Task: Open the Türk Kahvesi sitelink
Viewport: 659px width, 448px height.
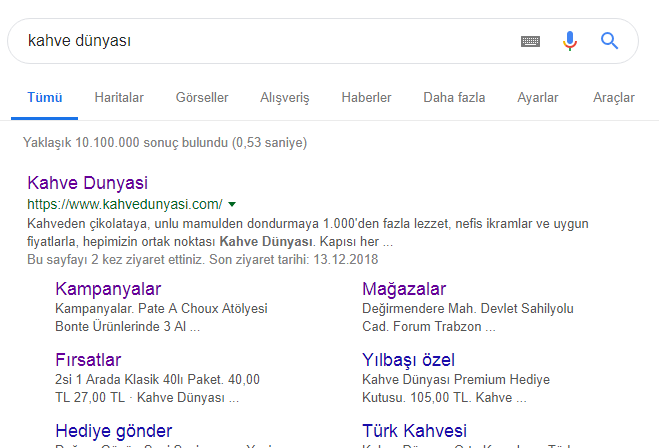Action: [414, 431]
